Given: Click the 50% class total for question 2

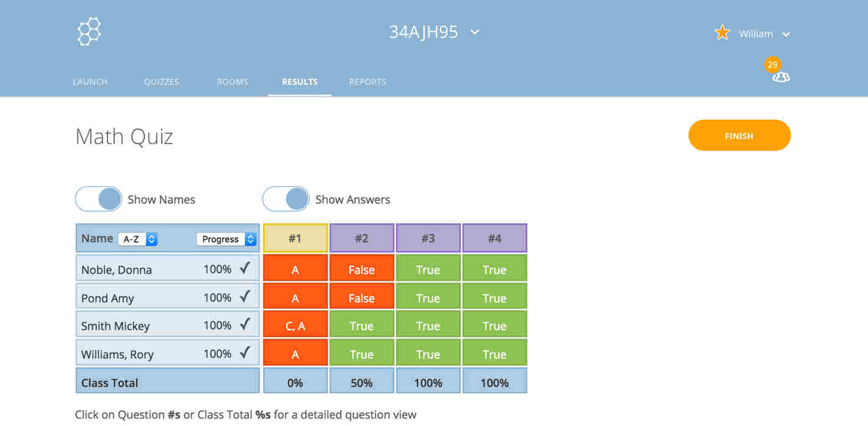Looking at the screenshot, I should point(361,383).
